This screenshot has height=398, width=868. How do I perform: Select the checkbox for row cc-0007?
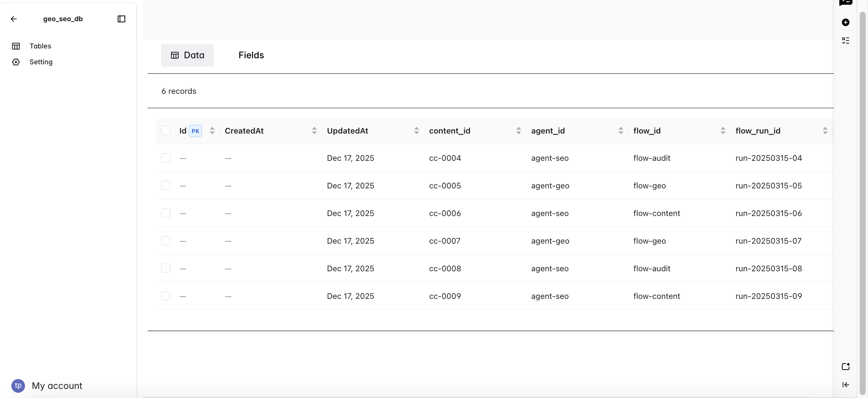(x=166, y=241)
